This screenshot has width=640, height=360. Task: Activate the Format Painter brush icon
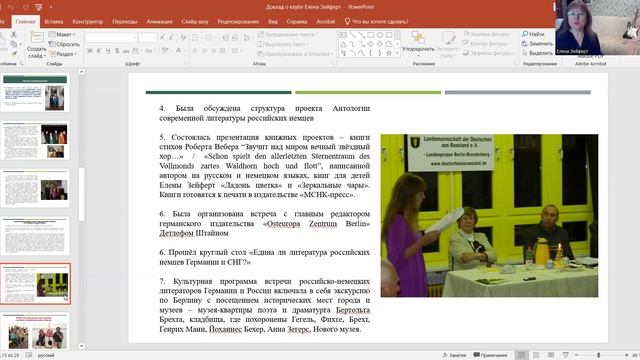[13, 53]
